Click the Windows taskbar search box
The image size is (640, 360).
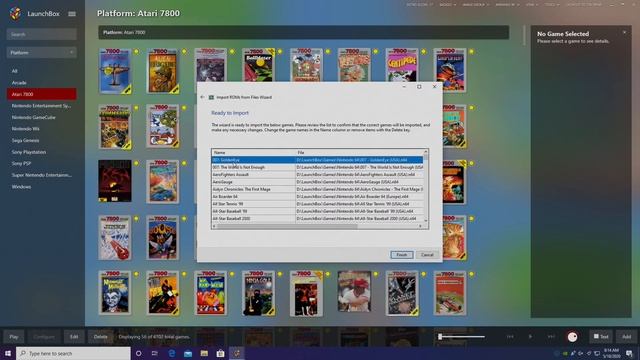pos(73,353)
